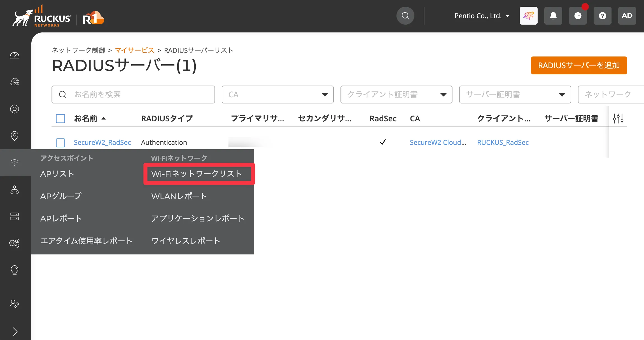
Task: Open the server stack icon in sidebar
Action: click(x=15, y=216)
